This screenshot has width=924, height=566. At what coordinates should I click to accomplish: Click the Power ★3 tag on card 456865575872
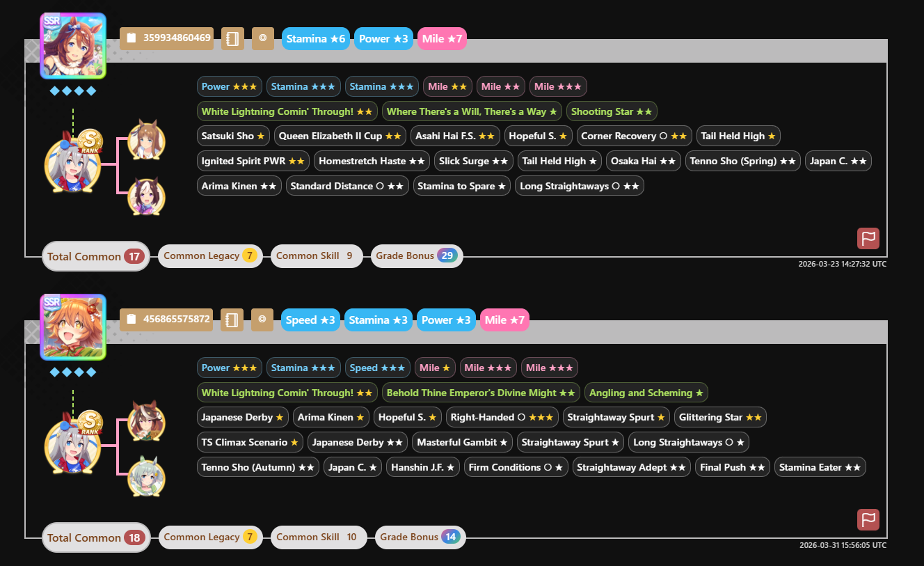pyautogui.click(x=446, y=320)
